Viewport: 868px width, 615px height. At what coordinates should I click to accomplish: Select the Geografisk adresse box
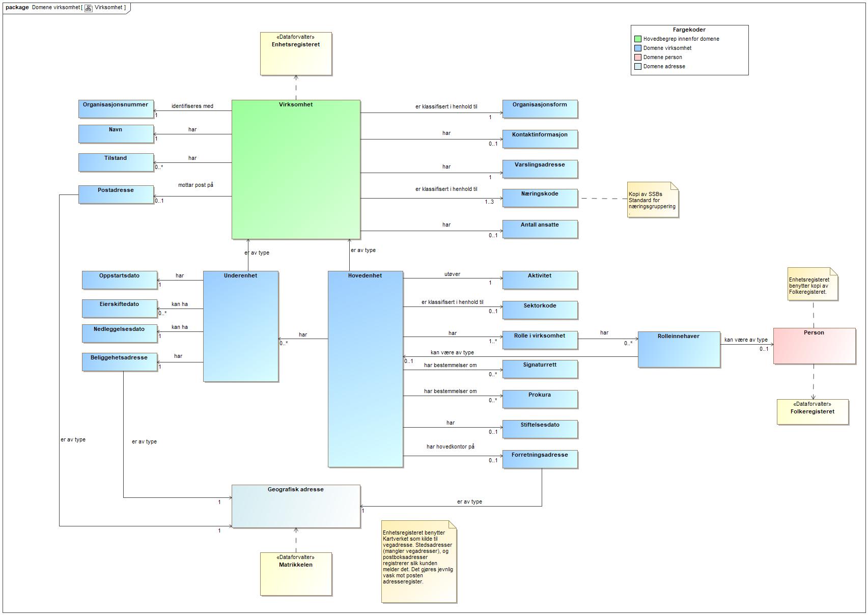point(296,506)
